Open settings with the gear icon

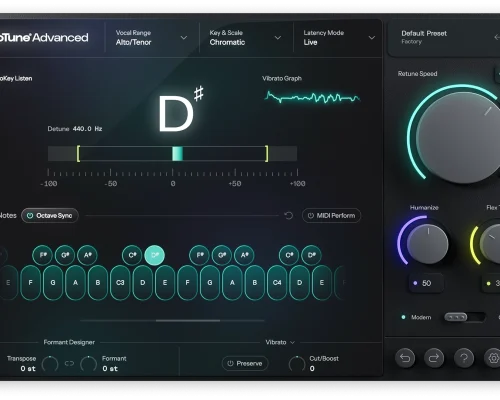click(x=493, y=358)
